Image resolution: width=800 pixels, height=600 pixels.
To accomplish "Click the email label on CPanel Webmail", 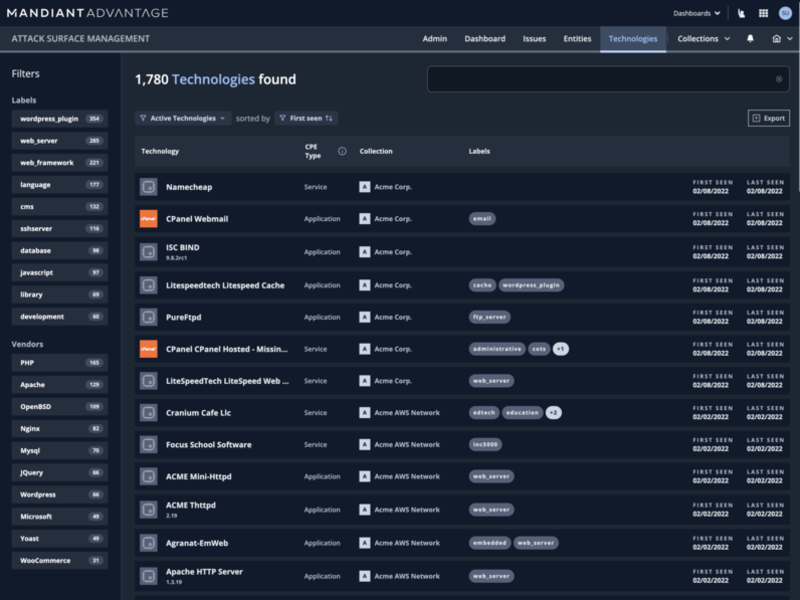I will pyautogui.click(x=482, y=218).
